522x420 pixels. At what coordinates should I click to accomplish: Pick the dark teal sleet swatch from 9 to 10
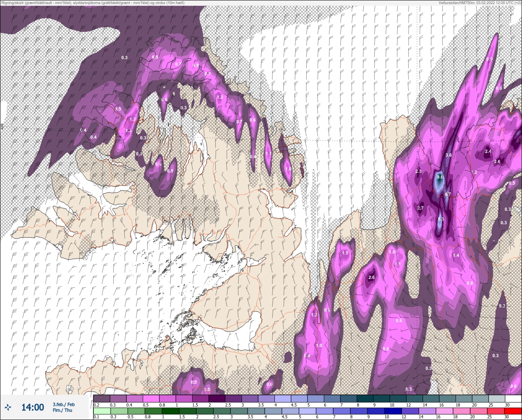click(382, 398)
